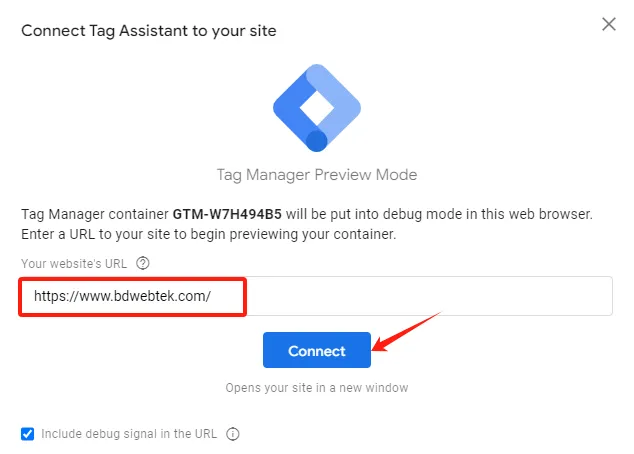Screen dimensions: 634x454
Task: Click the 'Include debug signal in the URL' label
Action: tap(129, 434)
